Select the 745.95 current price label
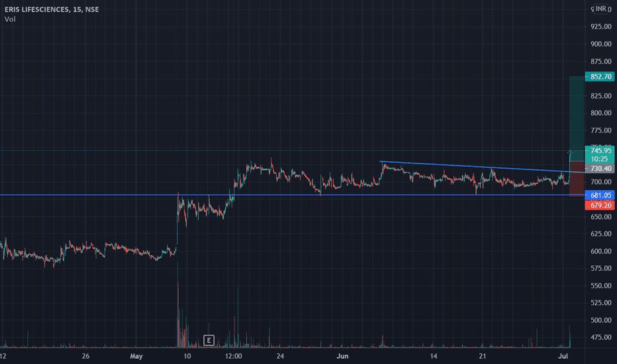The height and width of the screenshot is (364, 617). point(600,150)
